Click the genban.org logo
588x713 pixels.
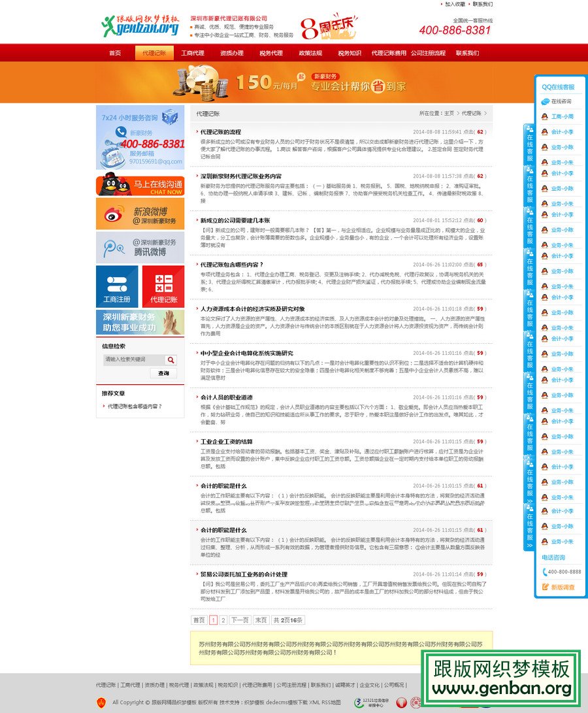[x=140, y=26]
